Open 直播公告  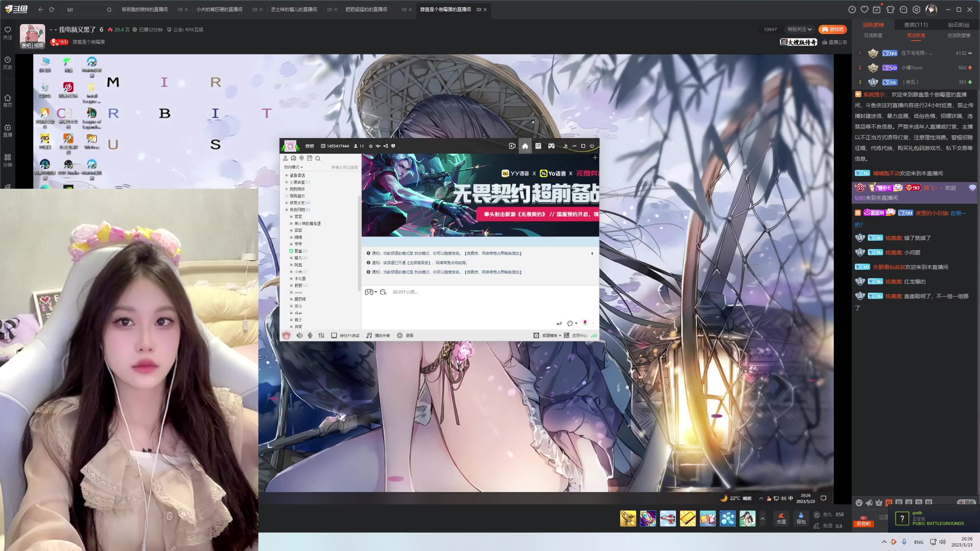coord(835,42)
